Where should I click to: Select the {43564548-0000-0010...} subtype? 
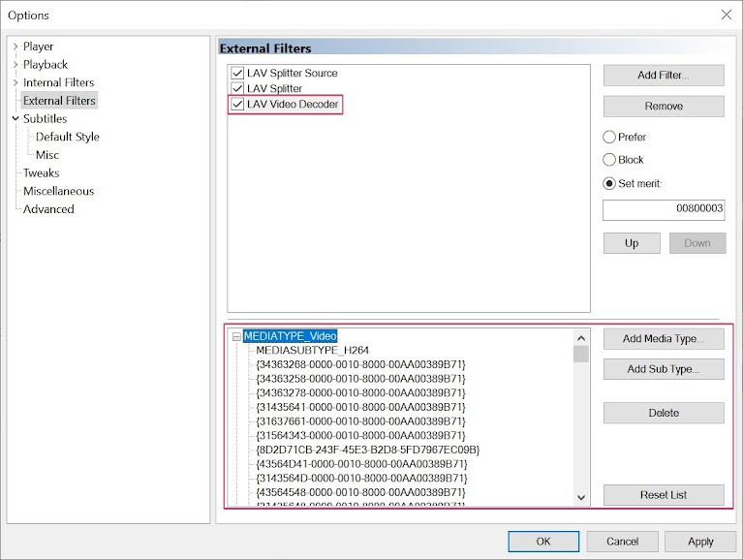tap(360, 493)
